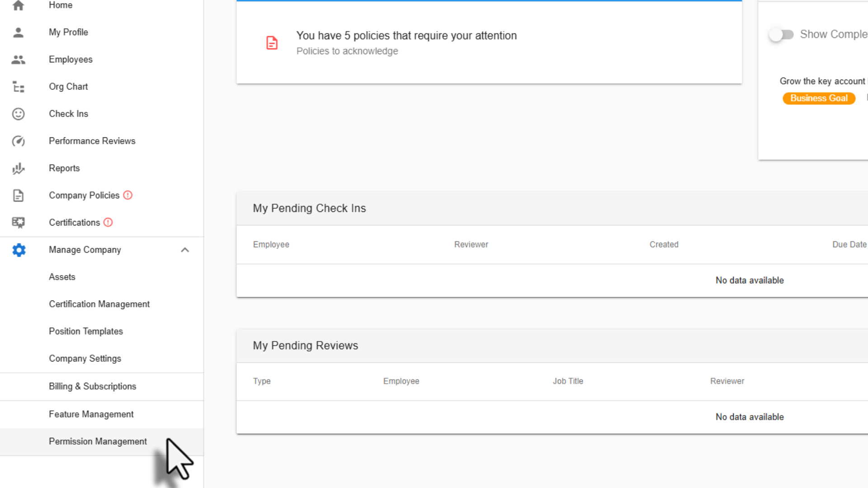Collapse the Manage Company section chevron

click(184, 250)
